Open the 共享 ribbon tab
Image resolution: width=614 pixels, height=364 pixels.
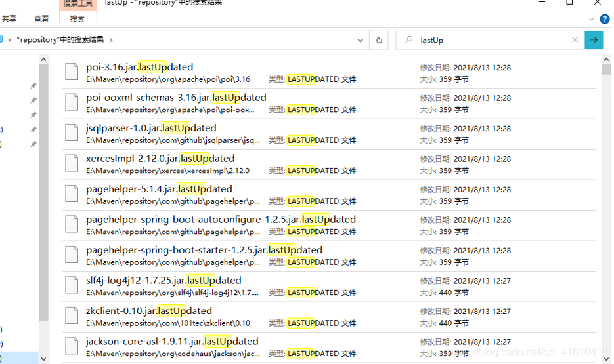9,19
